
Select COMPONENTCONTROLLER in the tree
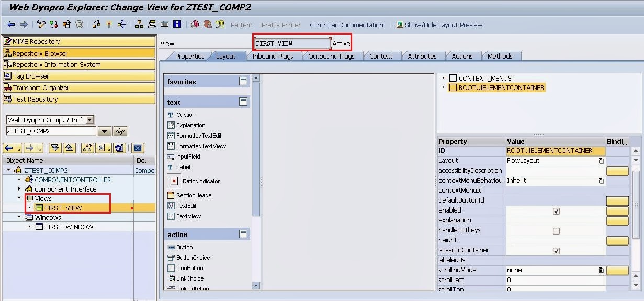[x=73, y=180]
